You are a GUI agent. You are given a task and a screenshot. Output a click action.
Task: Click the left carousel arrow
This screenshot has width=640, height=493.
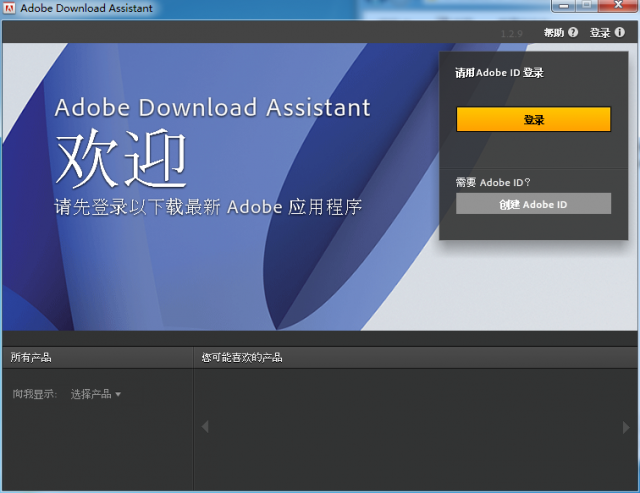click(205, 427)
